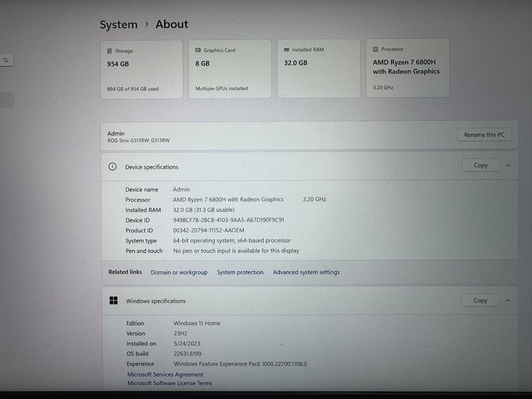Copy the Windows specifications

pos(480,300)
